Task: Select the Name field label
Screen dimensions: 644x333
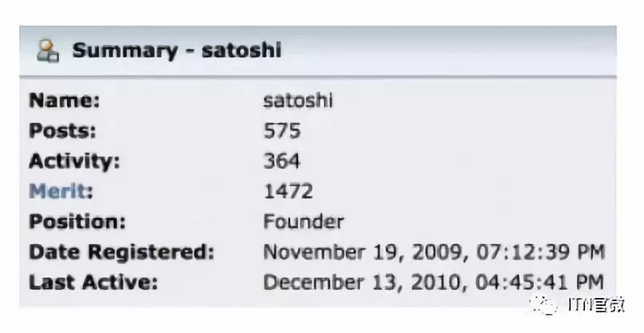Action: coord(65,101)
